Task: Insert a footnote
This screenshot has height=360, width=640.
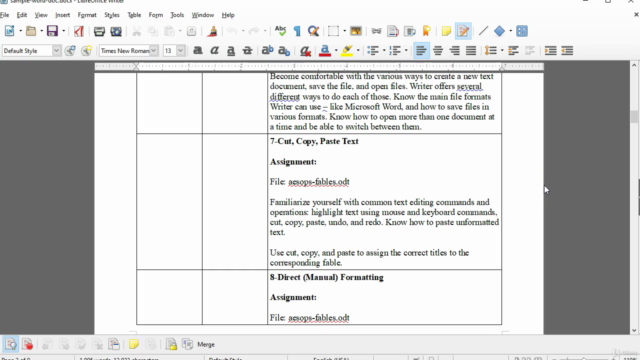Action: click(393, 31)
